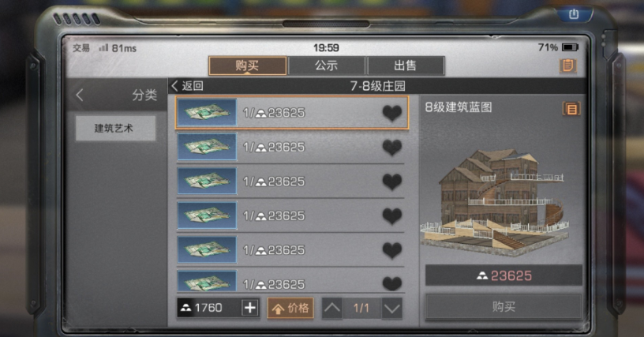The height and width of the screenshot is (337, 644).
Task: Collapse the 分类 panel with the left chevron
Action: coord(80,95)
